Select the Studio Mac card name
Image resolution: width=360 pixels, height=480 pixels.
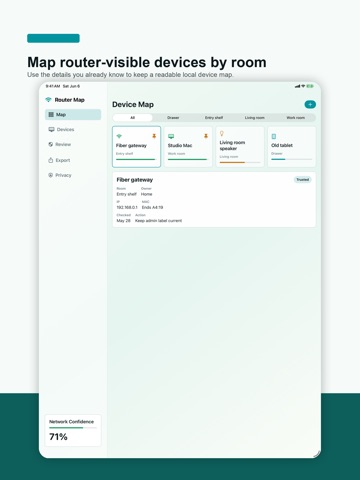(x=180, y=145)
